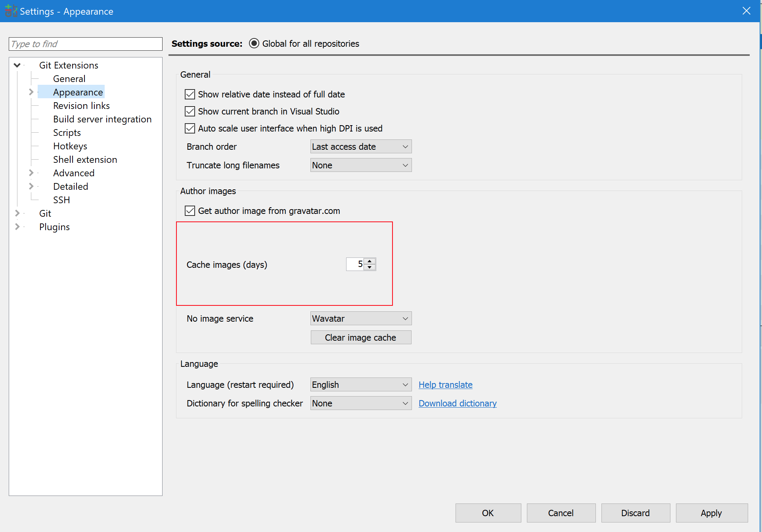Image resolution: width=762 pixels, height=532 pixels.
Task: Click the Git Extensions app icon in title bar
Action: tap(11, 11)
